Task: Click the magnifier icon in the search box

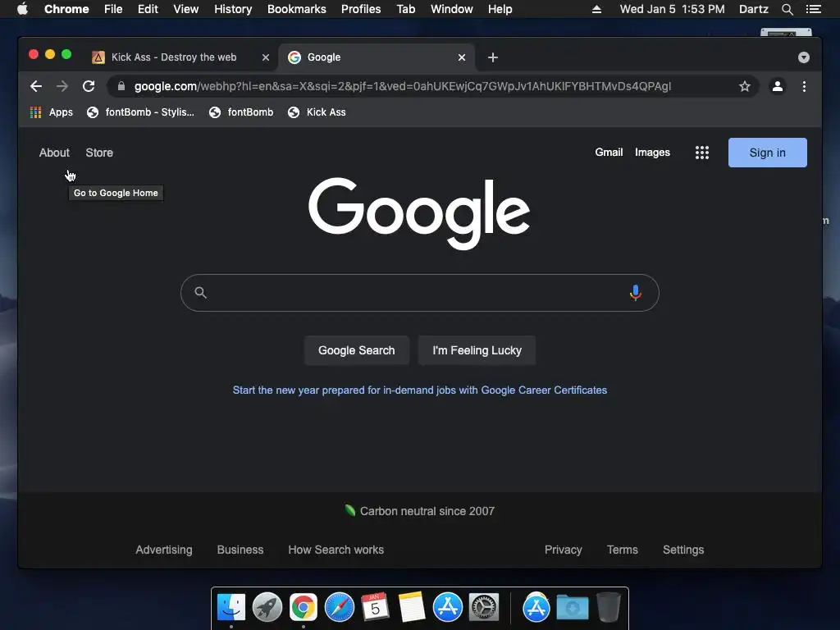Action: click(x=200, y=293)
